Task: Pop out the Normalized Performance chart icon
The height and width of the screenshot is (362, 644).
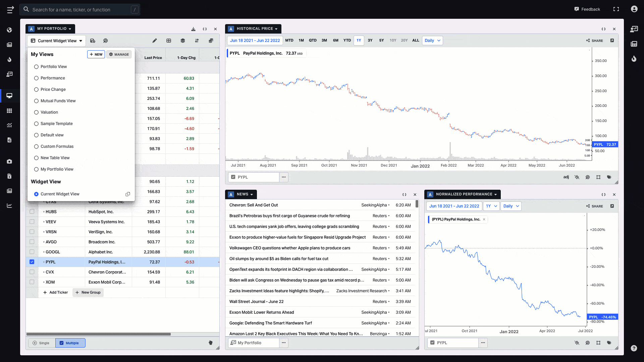Action: [x=612, y=206]
